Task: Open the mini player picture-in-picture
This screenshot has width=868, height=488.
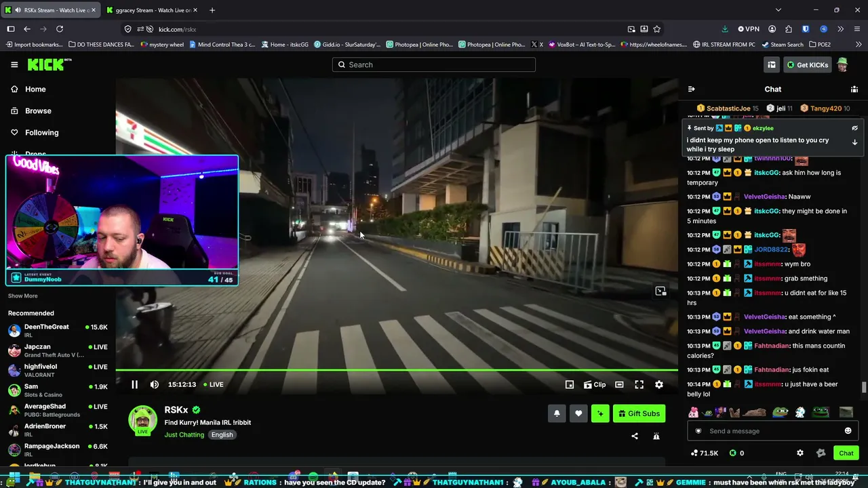Action: 570,384
